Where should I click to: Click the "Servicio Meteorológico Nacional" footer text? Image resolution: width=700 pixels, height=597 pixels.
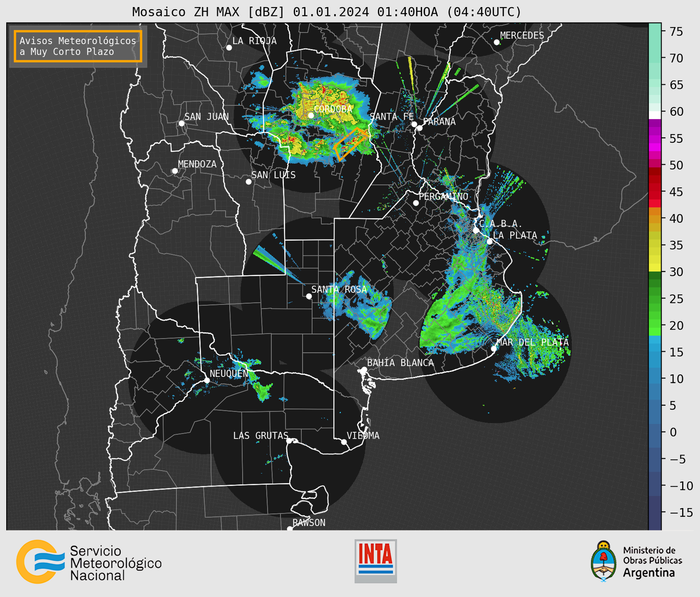(116, 563)
